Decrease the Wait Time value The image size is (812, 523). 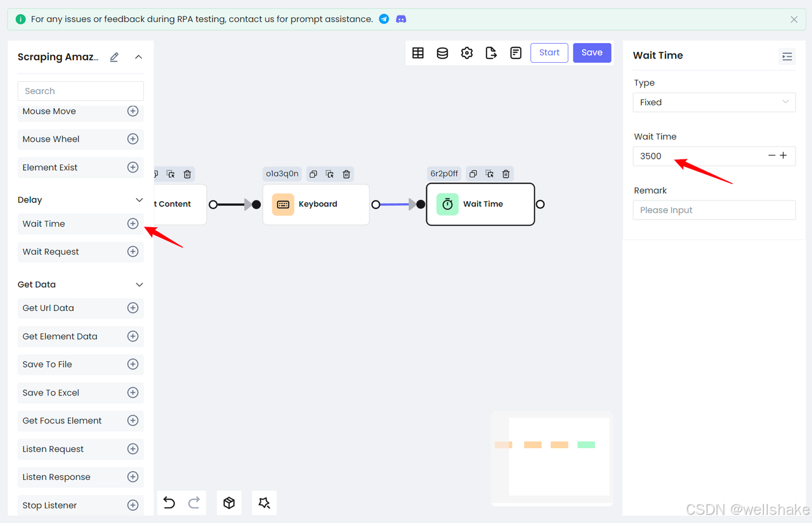(772, 156)
